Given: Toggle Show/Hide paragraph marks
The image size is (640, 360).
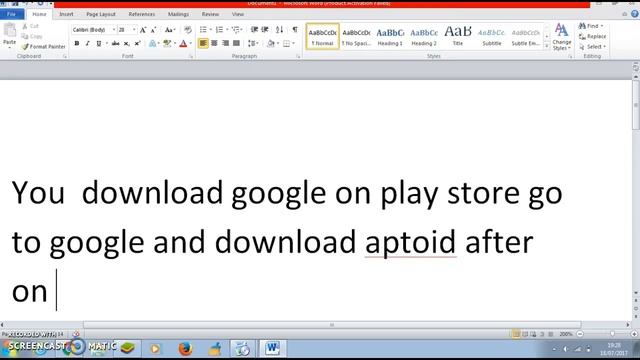Looking at the screenshot, I should tap(295, 29).
